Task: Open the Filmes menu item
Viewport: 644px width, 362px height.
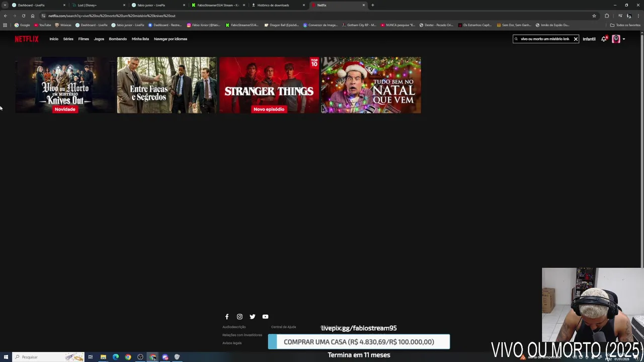Action: tap(84, 39)
